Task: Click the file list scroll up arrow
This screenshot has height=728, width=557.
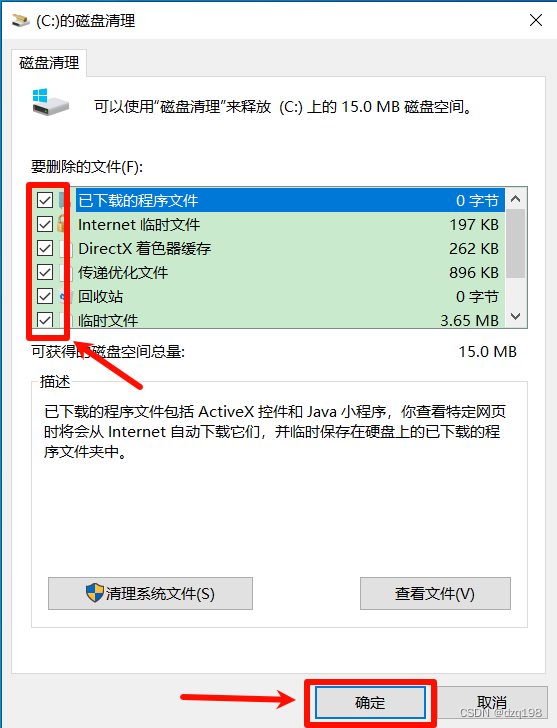Action: click(x=515, y=199)
